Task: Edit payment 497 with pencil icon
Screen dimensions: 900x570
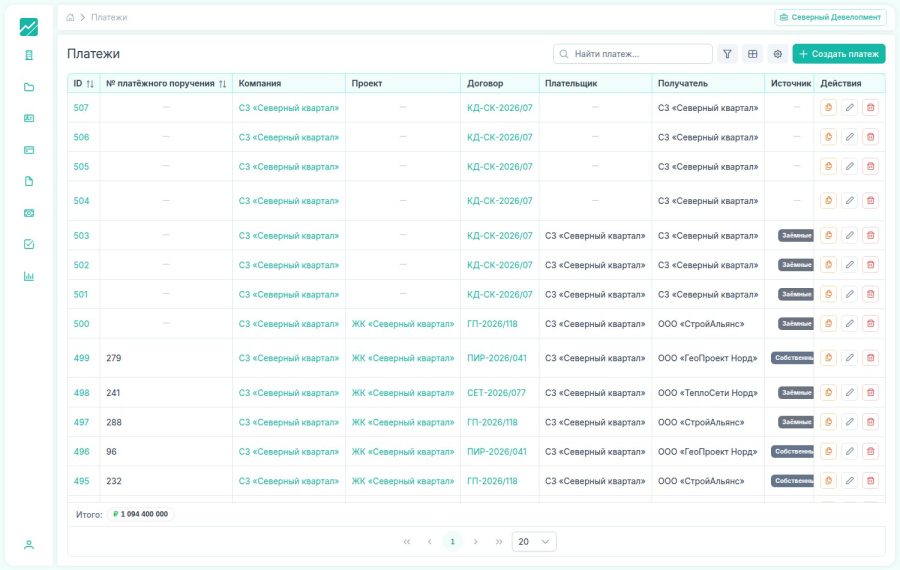Action: [x=849, y=422]
